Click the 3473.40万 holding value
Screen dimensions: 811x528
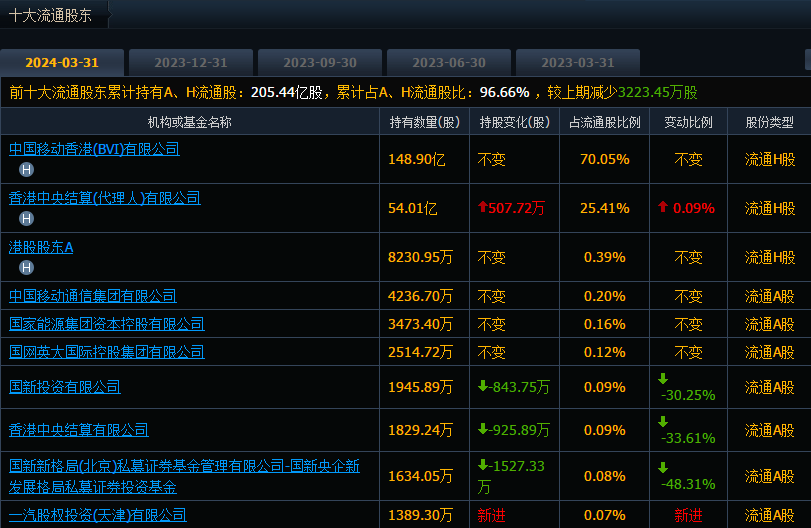420,324
